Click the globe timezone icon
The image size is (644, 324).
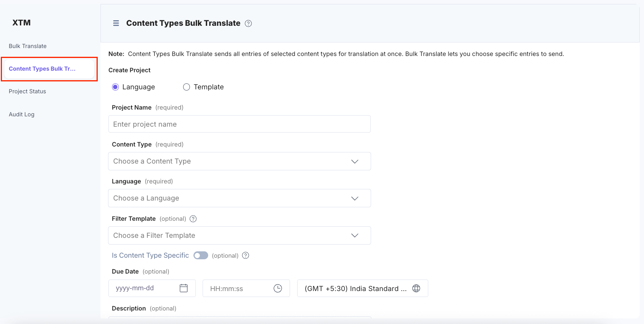pyautogui.click(x=416, y=288)
